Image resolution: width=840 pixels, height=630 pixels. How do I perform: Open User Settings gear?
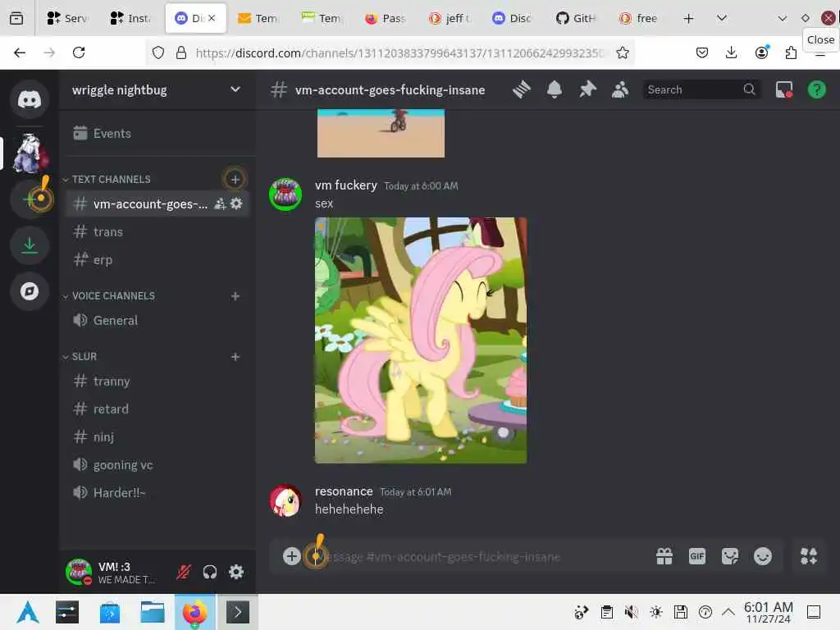click(236, 572)
